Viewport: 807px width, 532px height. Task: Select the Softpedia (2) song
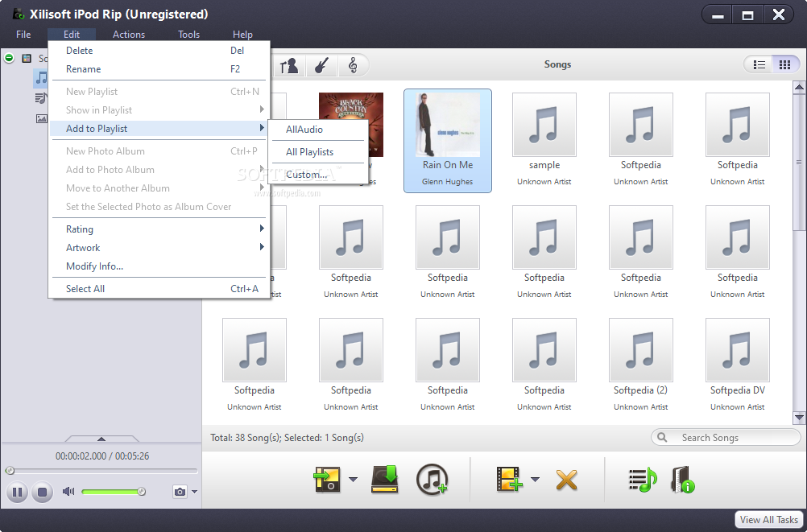click(641, 364)
